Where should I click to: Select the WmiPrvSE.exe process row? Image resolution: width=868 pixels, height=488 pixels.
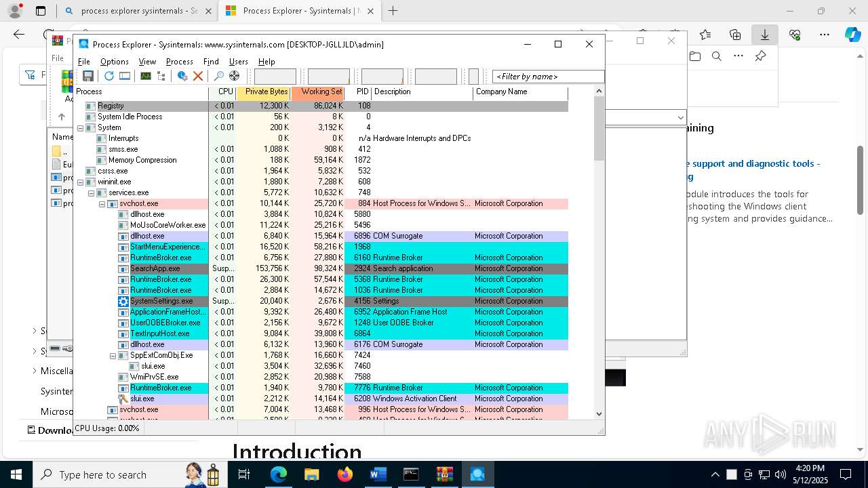tap(320, 377)
